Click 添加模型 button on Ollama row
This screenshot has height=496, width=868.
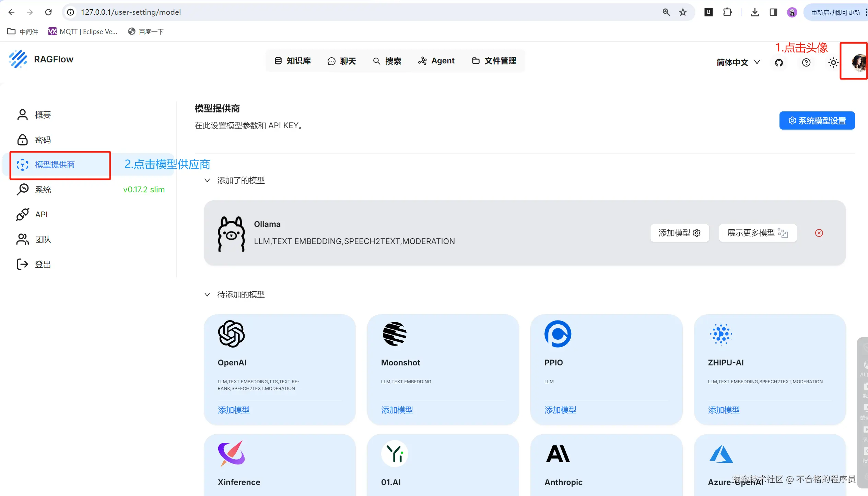pos(679,233)
